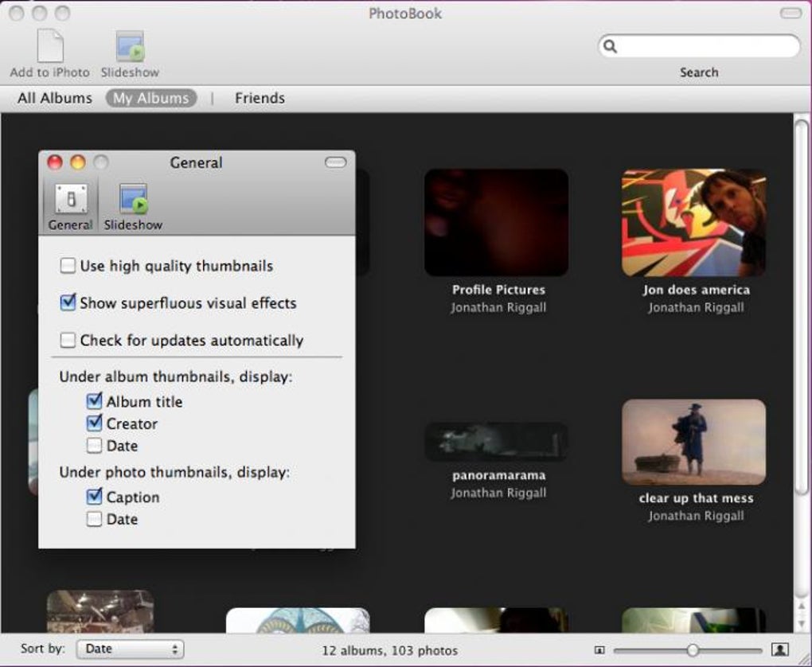Viewport: 812px width, 667px height.
Task: Enable Check for updates automatically
Action: pos(68,341)
